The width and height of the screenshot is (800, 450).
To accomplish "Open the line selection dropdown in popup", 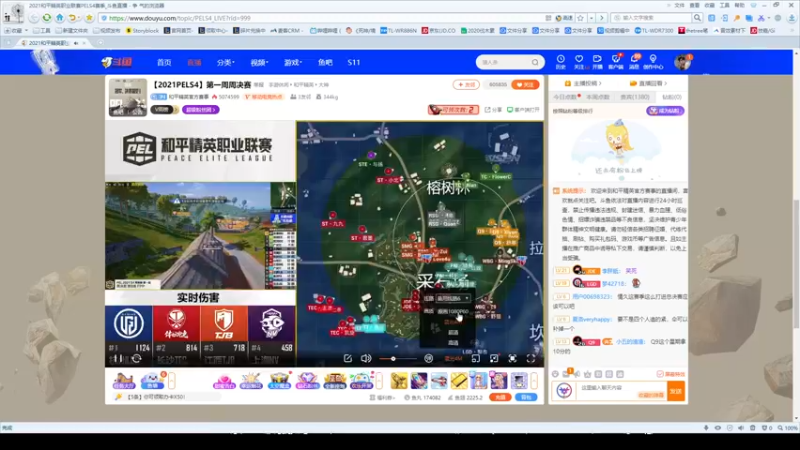I will tap(454, 298).
